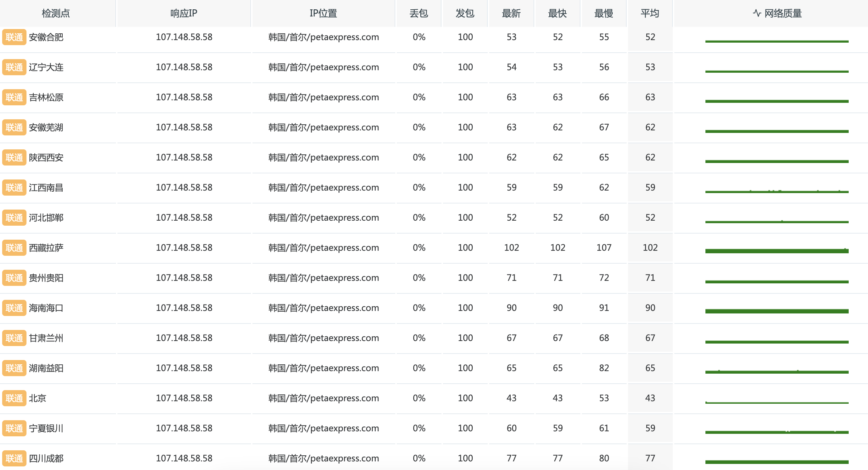Click the 联通 badge beside 吉林松原
This screenshot has width=868, height=470.
(14, 97)
